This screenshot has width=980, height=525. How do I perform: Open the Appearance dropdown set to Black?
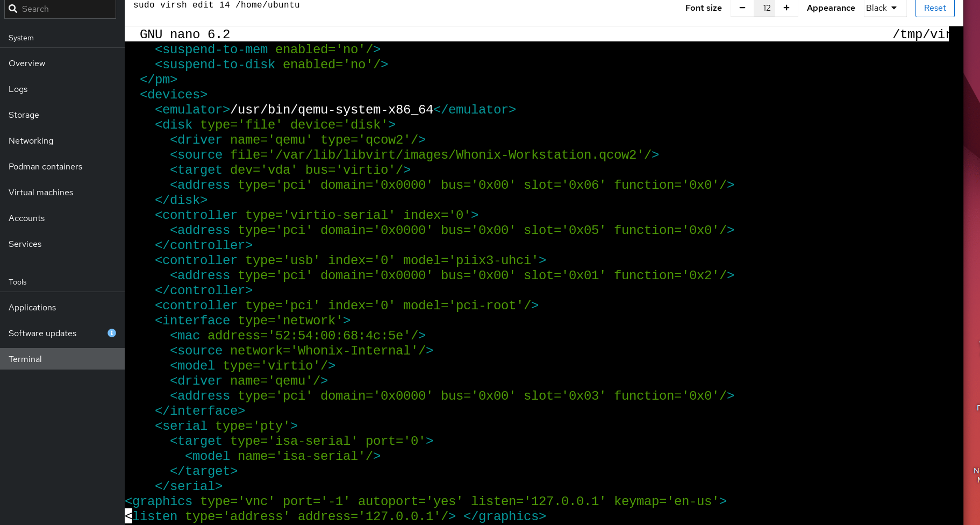click(884, 8)
